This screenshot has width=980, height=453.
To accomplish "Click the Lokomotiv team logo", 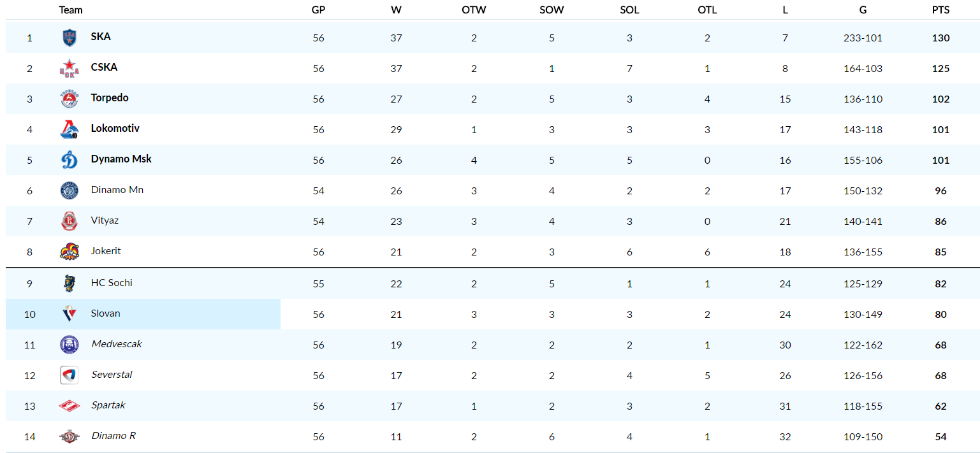I will (x=69, y=129).
